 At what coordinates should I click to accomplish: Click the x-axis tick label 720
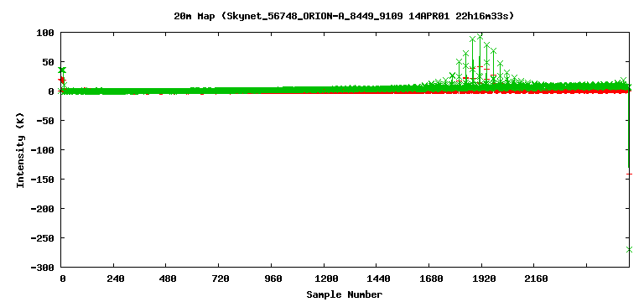[x=221, y=279]
